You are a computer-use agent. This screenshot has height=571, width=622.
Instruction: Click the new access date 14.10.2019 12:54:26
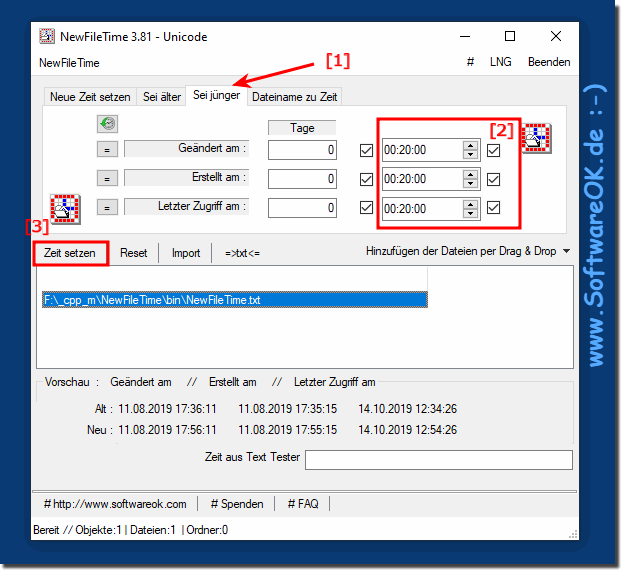coord(408,430)
